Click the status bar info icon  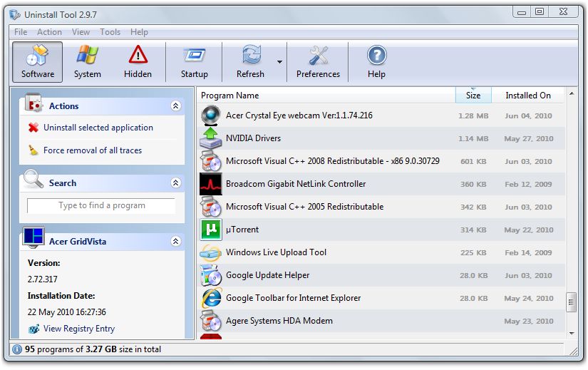point(17,349)
